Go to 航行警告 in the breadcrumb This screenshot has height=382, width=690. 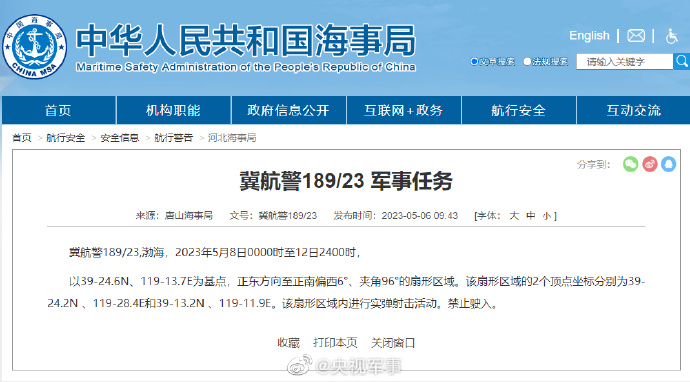tap(173, 138)
